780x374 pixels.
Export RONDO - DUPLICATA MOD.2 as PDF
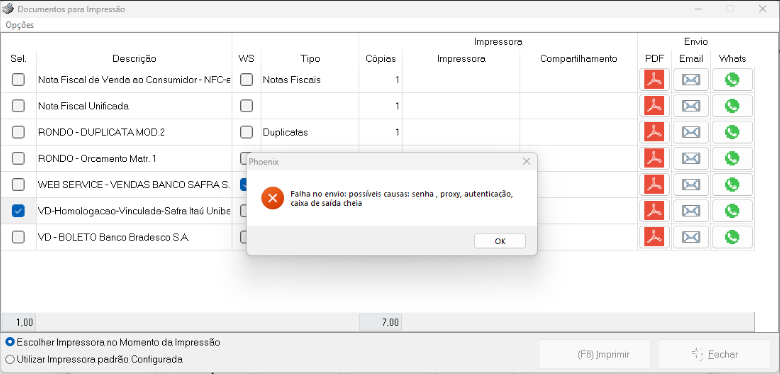tap(654, 132)
